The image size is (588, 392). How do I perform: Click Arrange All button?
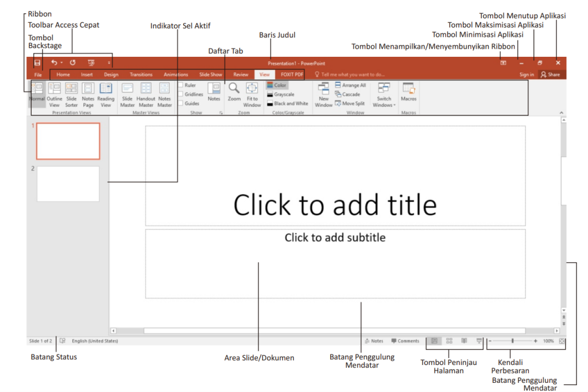coord(350,85)
